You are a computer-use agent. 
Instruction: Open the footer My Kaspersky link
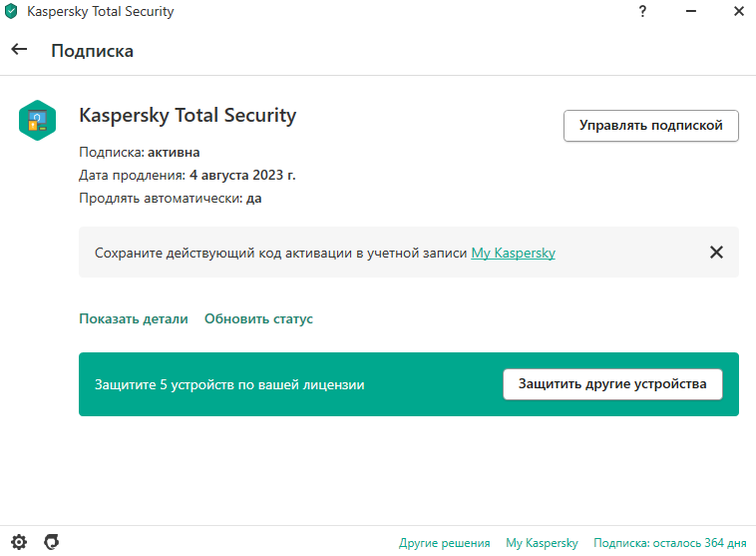542,543
